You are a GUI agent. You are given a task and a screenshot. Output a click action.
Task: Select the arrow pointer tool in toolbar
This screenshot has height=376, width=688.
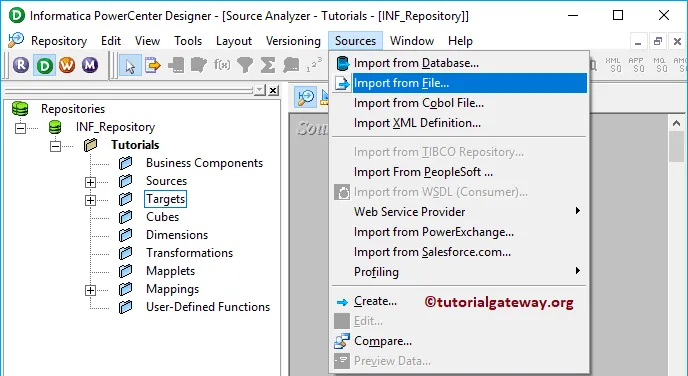(130, 66)
